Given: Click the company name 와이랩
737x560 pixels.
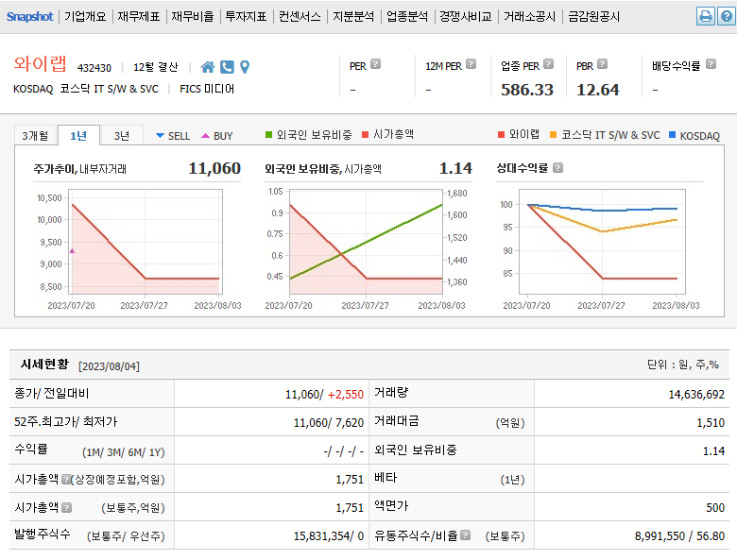Looking at the screenshot, I should (x=40, y=64).
